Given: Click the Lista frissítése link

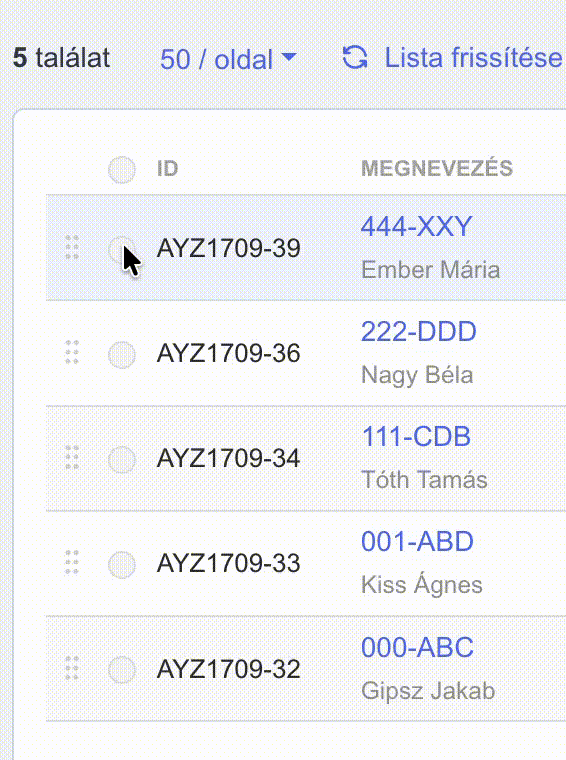Looking at the screenshot, I should [473, 58].
